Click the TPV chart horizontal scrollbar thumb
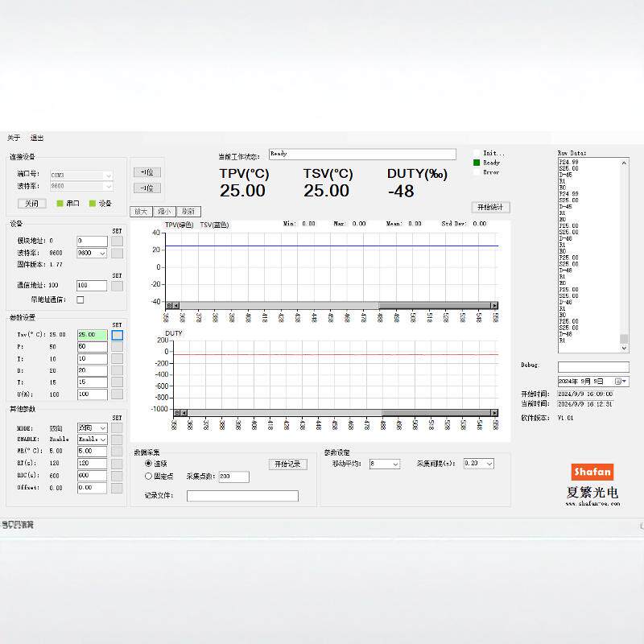This screenshot has height=644, width=644. (x=435, y=305)
